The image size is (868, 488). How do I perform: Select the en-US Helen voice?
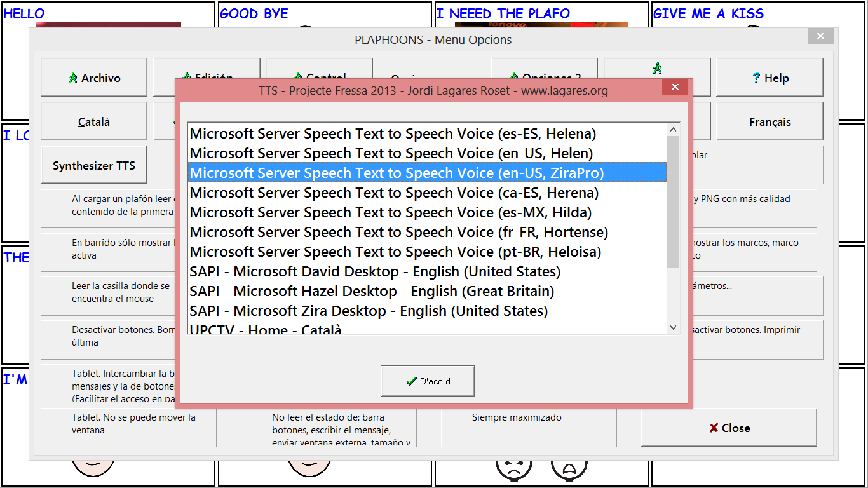coord(427,153)
